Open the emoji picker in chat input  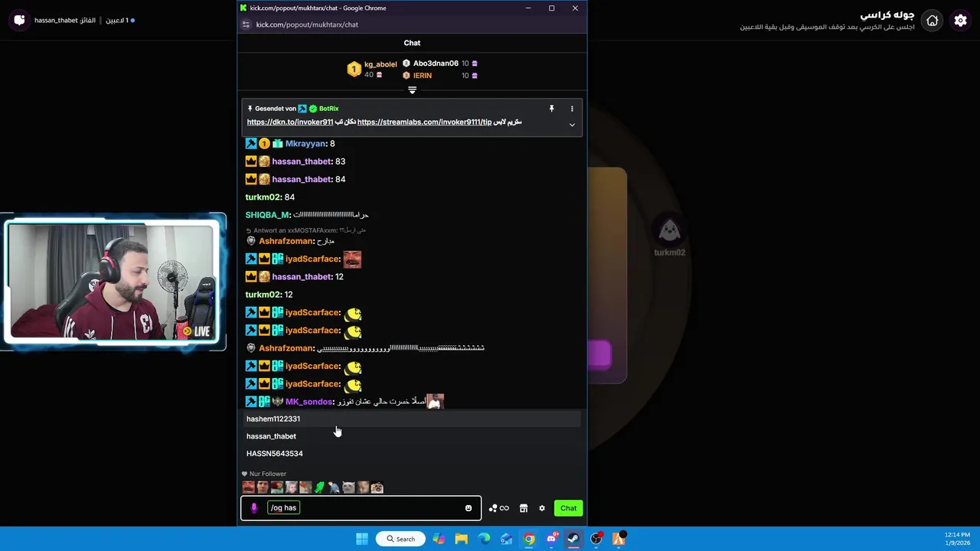(x=469, y=508)
